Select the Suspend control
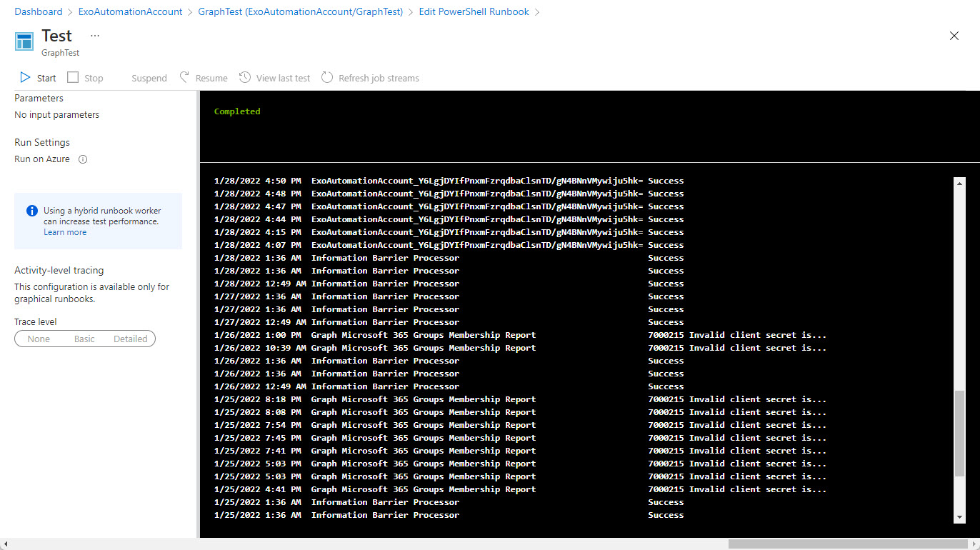The image size is (980, 550). pos(149,77)
